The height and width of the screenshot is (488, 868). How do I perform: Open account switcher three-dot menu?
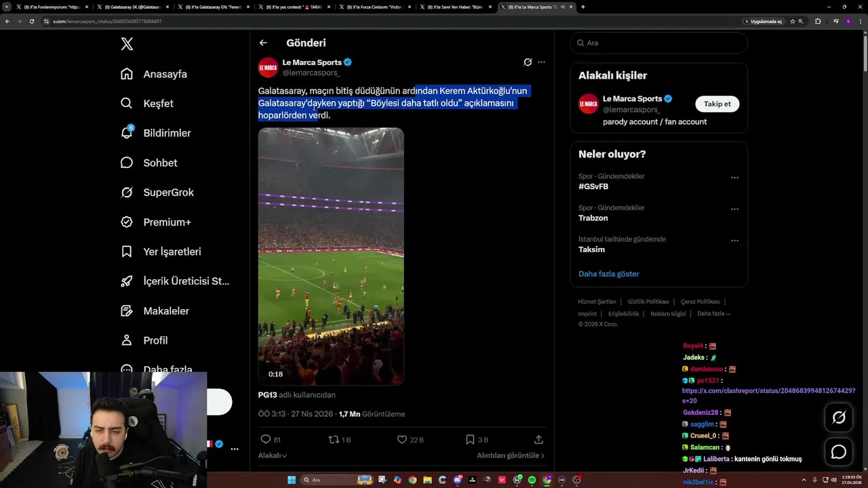(234, 449)
